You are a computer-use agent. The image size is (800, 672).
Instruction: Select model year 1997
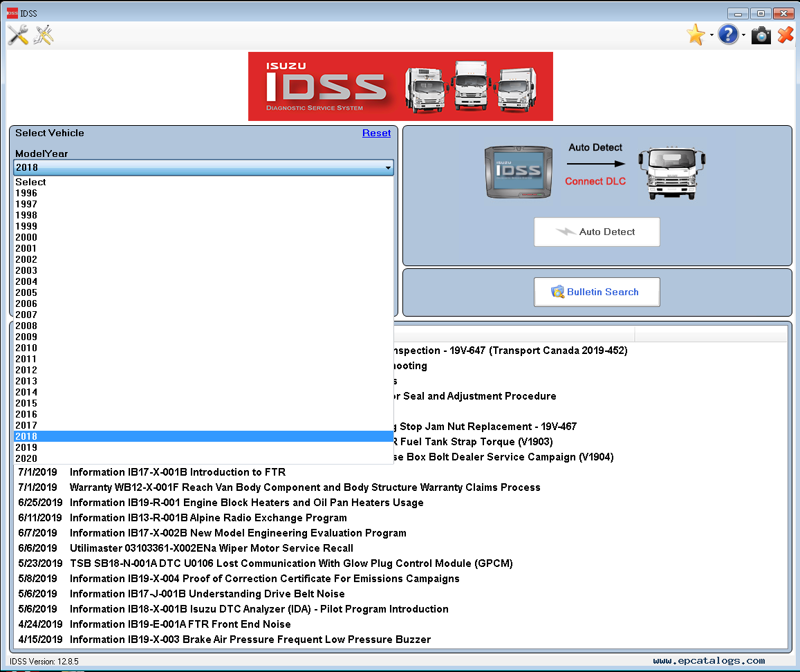pos(203,204)
